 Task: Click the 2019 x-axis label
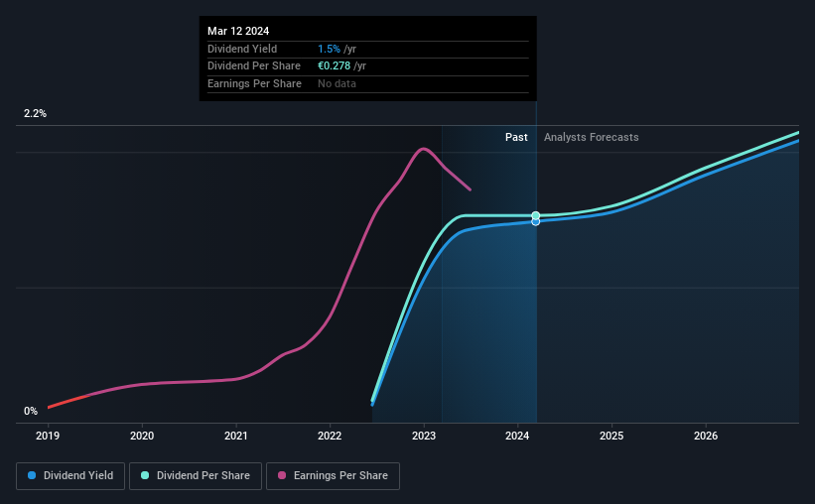click(x=48, y=436)
